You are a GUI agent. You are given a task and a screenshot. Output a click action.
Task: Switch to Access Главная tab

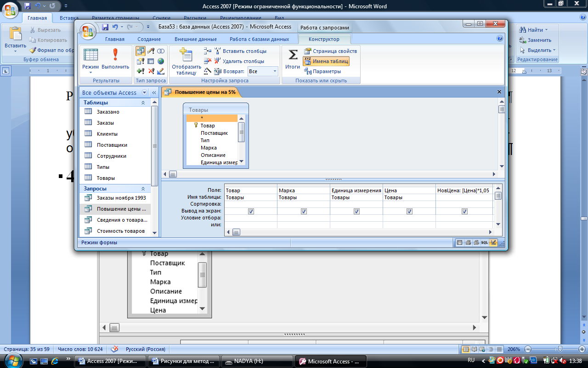(114, 39)
